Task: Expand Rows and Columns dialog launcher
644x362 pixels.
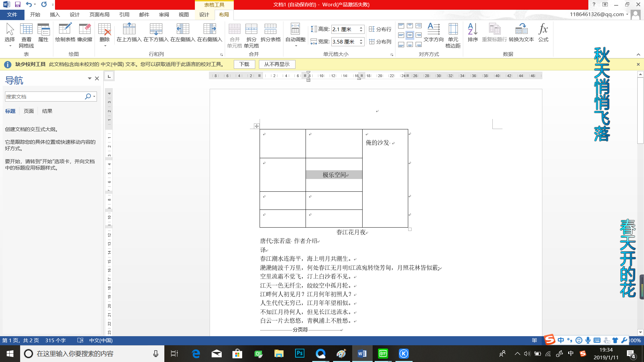Action: click(221, 55)
